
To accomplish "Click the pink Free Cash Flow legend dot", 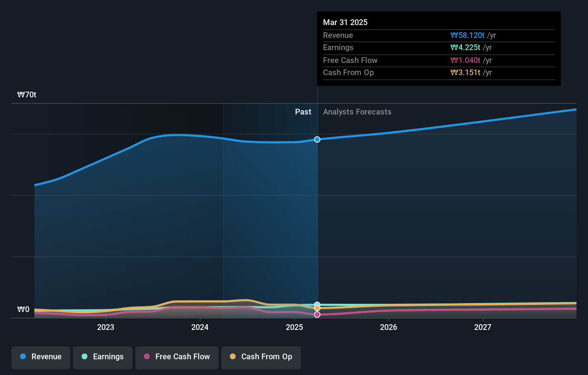I will (147, 356).
